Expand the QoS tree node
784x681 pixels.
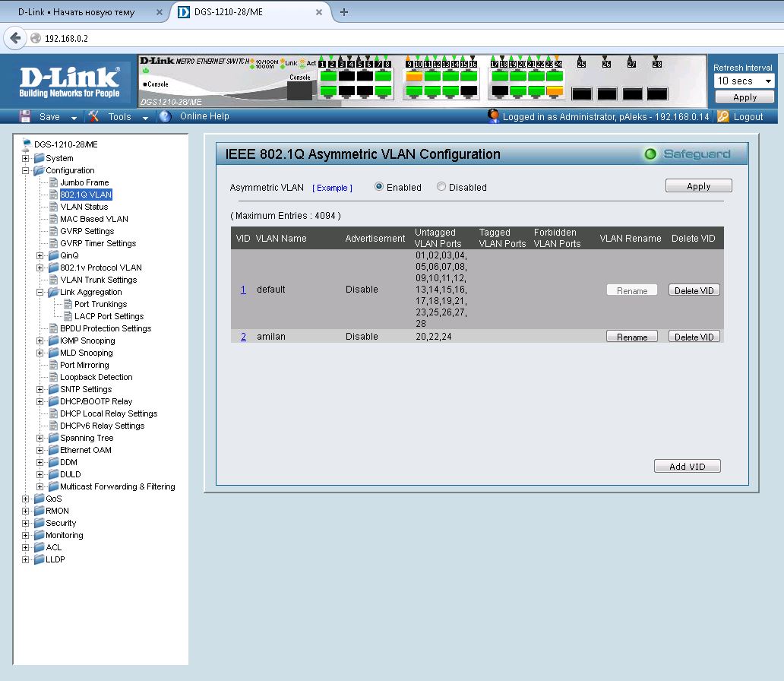point(26,499)
